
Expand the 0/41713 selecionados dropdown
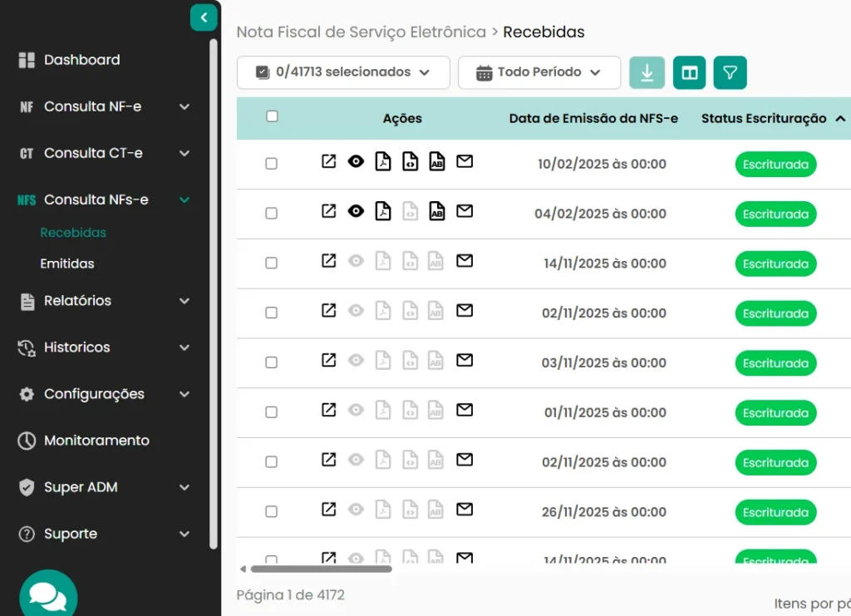coord(343,72)
